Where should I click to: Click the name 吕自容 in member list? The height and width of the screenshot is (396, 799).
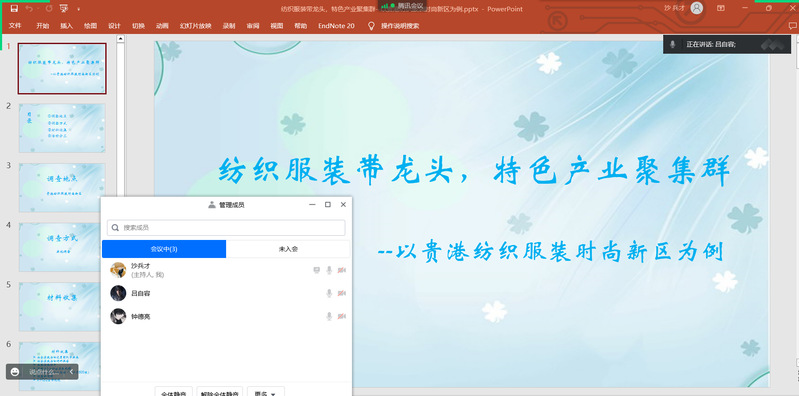(141, 293)
